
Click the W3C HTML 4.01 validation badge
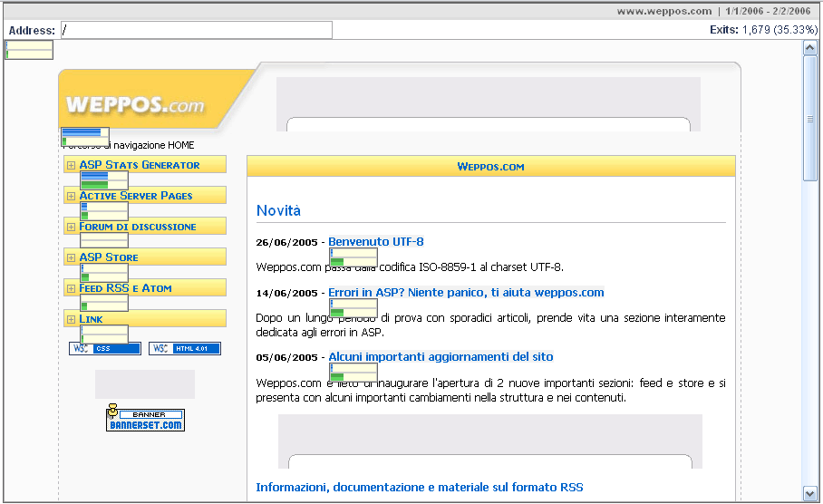coord(185,349)
